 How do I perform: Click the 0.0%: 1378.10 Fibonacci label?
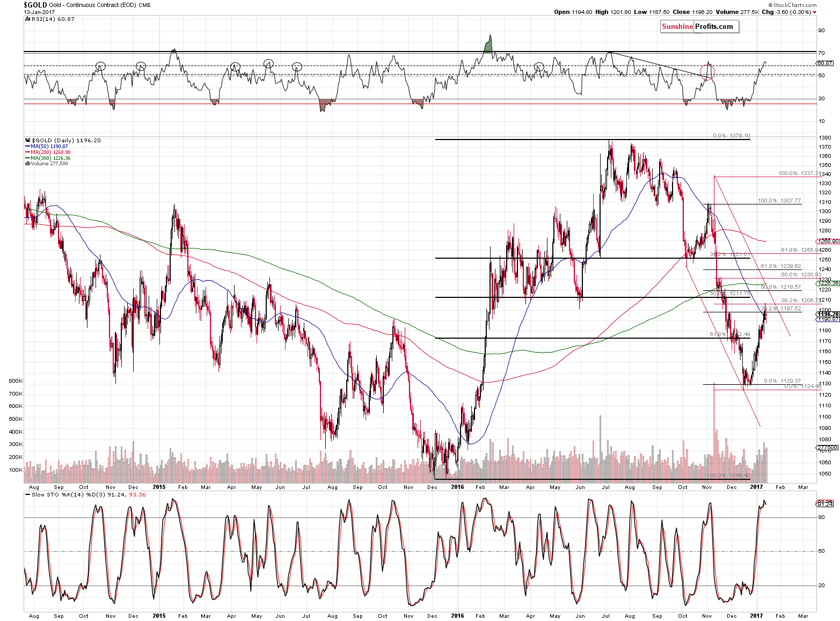(x=731, y=136)
